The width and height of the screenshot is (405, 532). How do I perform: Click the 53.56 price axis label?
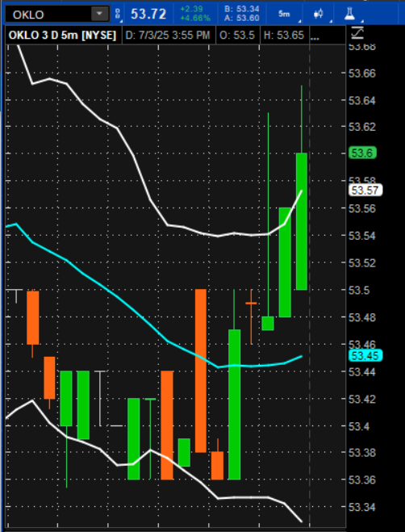[x=362, y=208]
